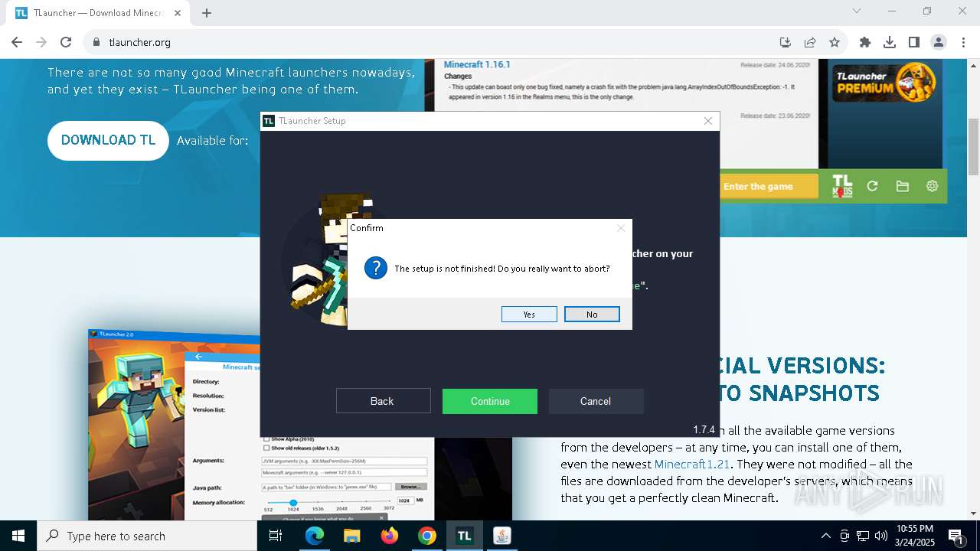Open Chrome extensions puzzle icon

point(865,42)
